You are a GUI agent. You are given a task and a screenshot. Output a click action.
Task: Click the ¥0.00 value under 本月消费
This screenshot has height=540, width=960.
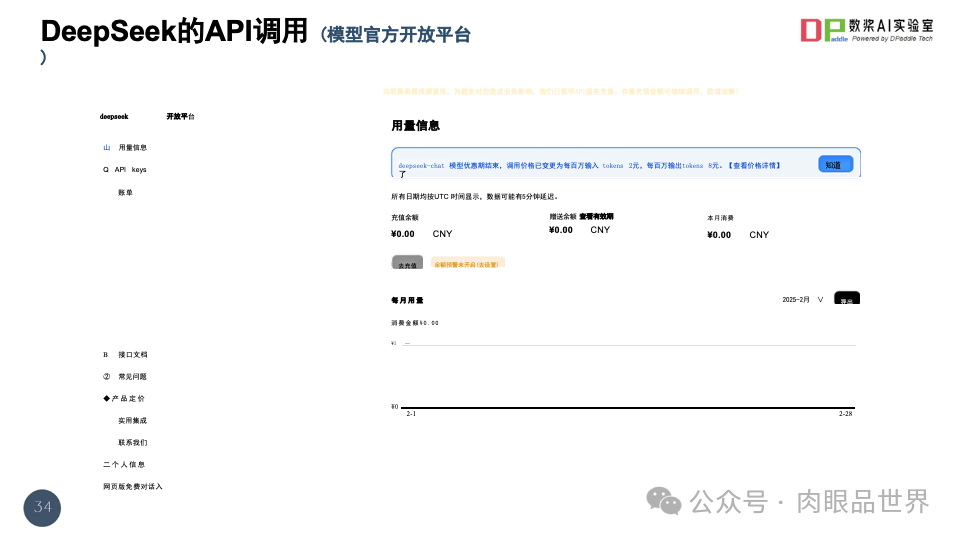point(719,235)
